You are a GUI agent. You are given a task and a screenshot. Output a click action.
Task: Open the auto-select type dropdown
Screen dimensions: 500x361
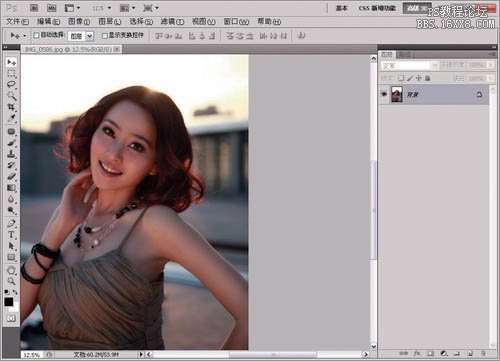point(81,36)
